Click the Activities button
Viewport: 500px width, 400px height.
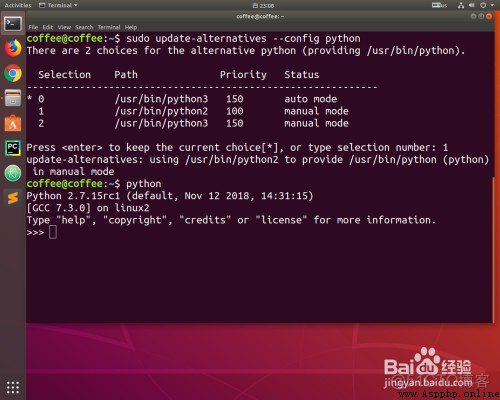18,5
